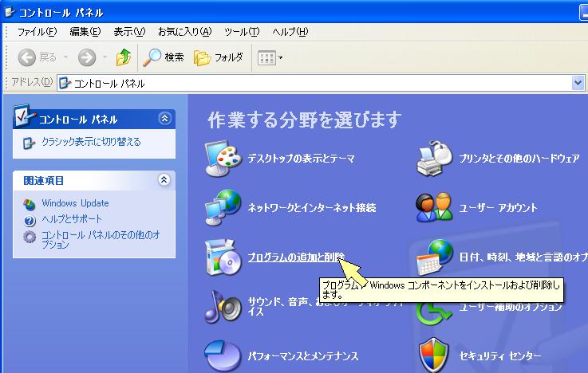This screenshot has width=588, height=373.
Task: Click the Add/Remove Programs box and CD icon
Action: click(x=223, y=257)
